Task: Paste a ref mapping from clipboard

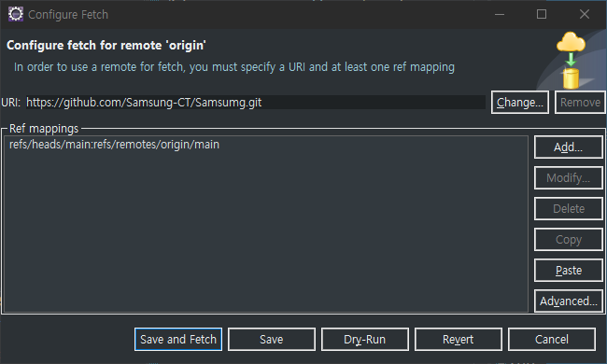Action: coord(569,271)
